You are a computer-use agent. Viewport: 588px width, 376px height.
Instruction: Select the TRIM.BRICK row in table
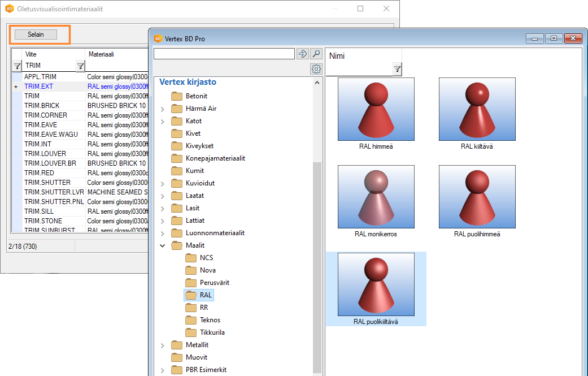pos(42,106)
